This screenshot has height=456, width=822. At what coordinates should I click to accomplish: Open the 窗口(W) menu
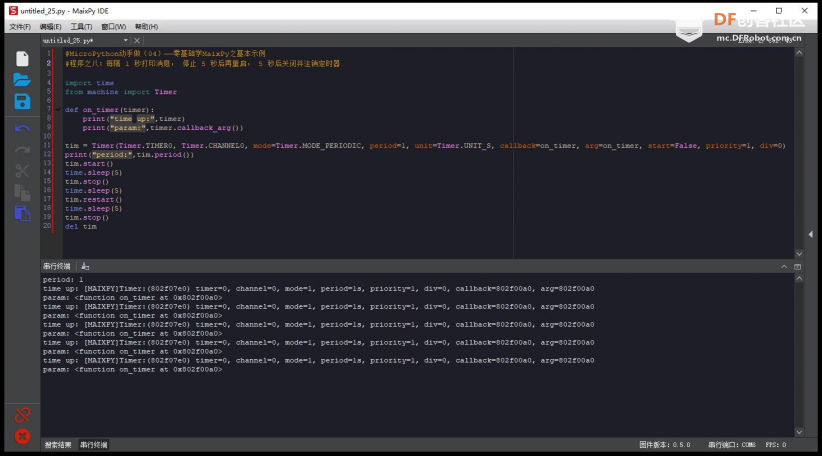point(114,27)
